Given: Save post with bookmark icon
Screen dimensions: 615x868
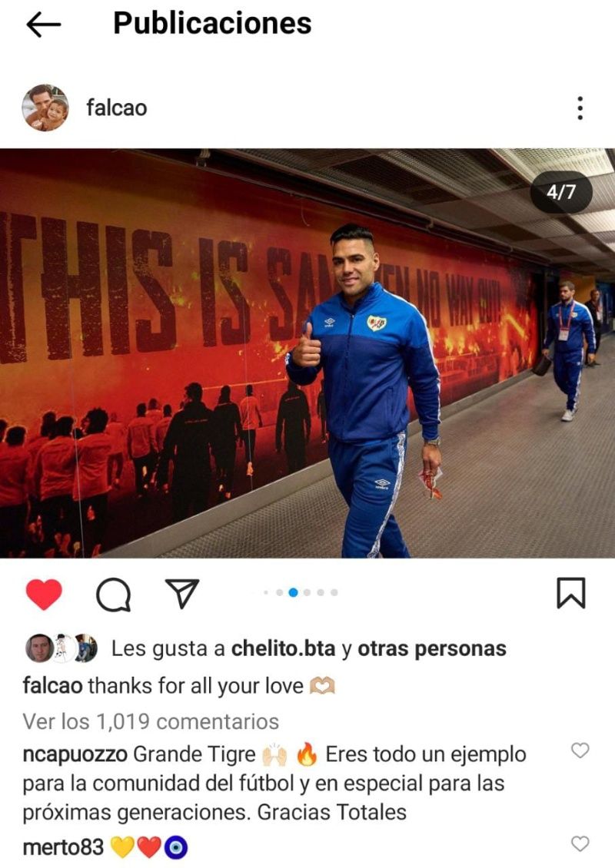Looking at the screenshot, I should (x=570, y=593).
